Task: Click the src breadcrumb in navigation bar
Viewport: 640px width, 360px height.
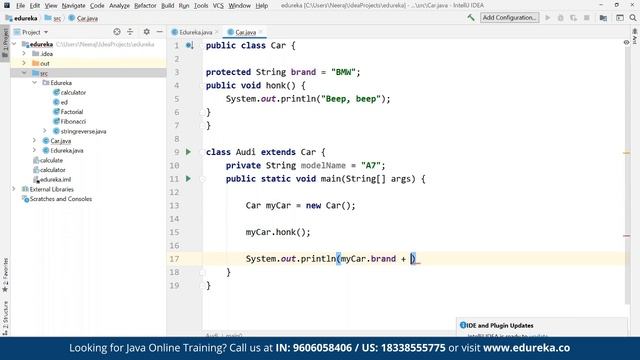Action: point(53,18)
